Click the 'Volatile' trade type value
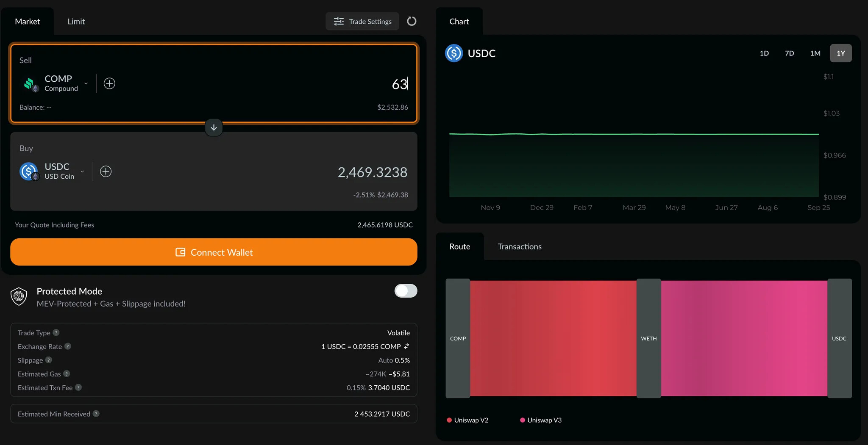The width and height of the screenshot is (868, 445). tap(398, 333)
